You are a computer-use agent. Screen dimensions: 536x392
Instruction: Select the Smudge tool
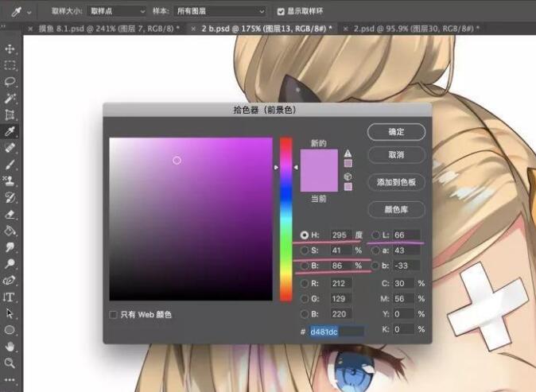(10, 246)
